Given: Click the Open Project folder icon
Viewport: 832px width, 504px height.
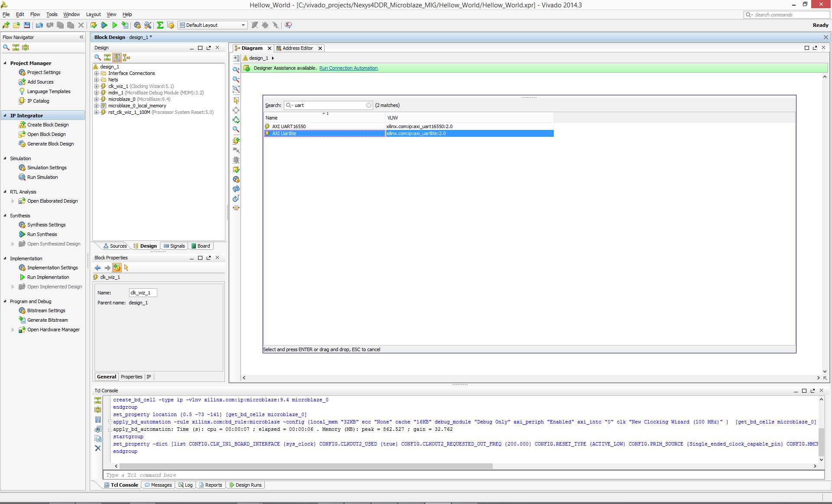Looking at the screenshot, I should coord(16,25).
